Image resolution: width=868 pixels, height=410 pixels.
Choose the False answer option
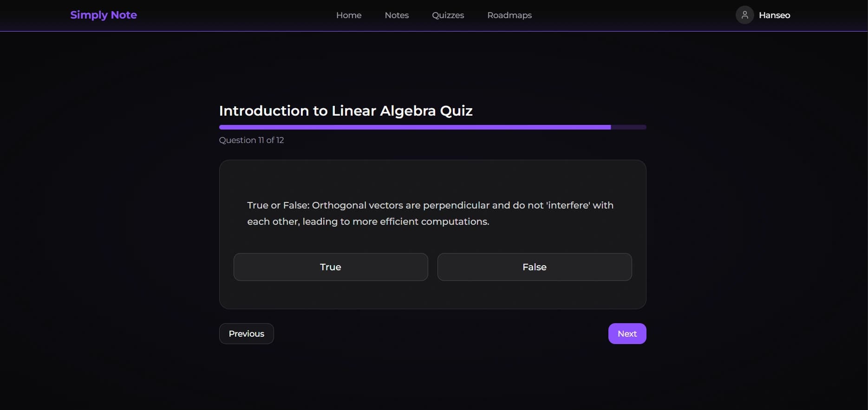click(534, 267)
